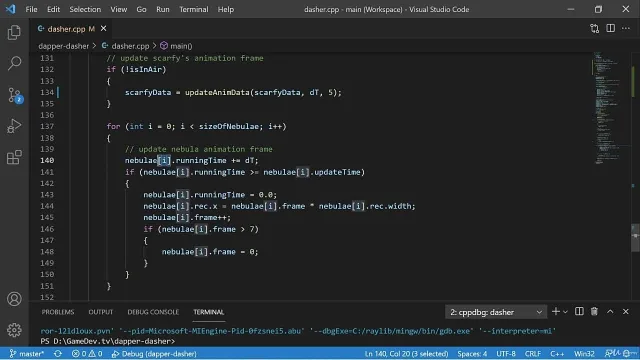Switch to the PROBLEMS panel tab
This screenshot has height=360, width=640.
pos(58,312)
